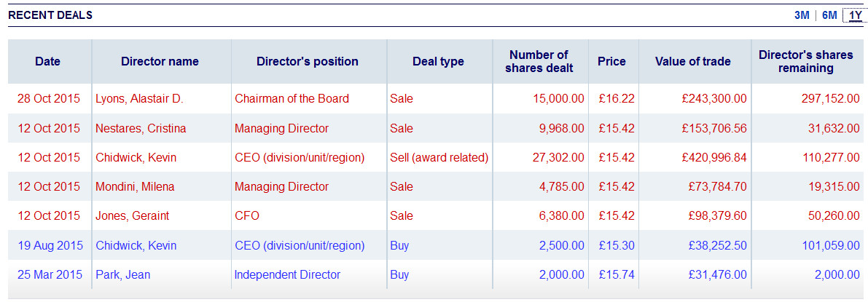This screenshot has width=868, height=302.
Task: Select the 1Y time range tab
Action: [855, 15]
